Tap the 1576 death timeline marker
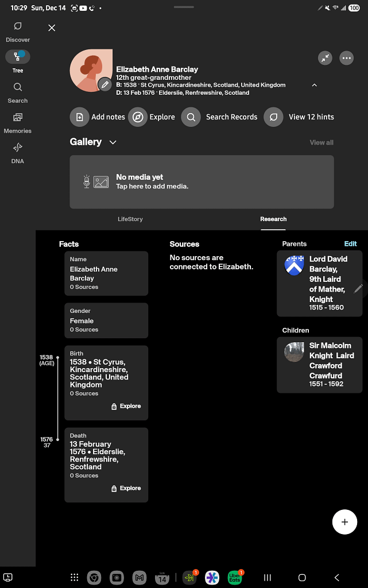 57,440
